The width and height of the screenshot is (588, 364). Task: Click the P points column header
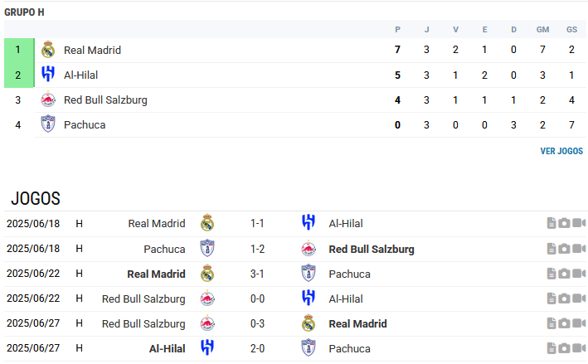[397, 30]
